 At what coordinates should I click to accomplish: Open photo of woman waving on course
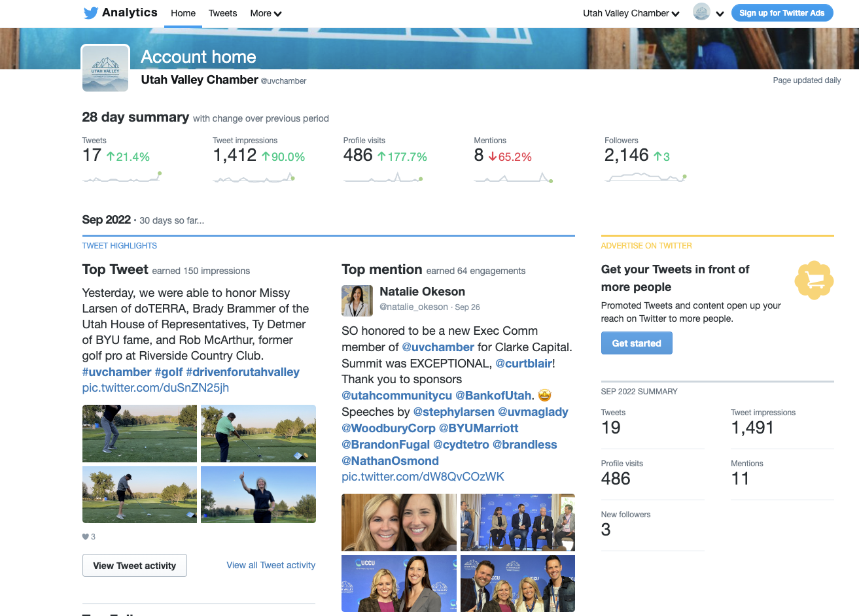point(258,494)
